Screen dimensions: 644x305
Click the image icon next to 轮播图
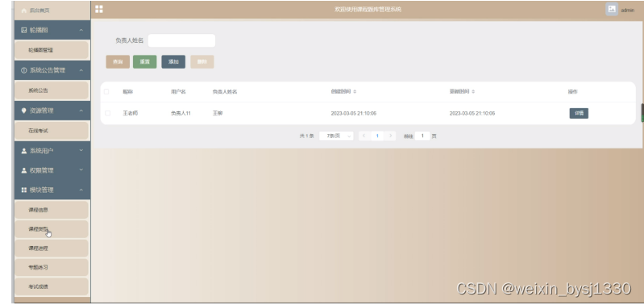[24, 30]
